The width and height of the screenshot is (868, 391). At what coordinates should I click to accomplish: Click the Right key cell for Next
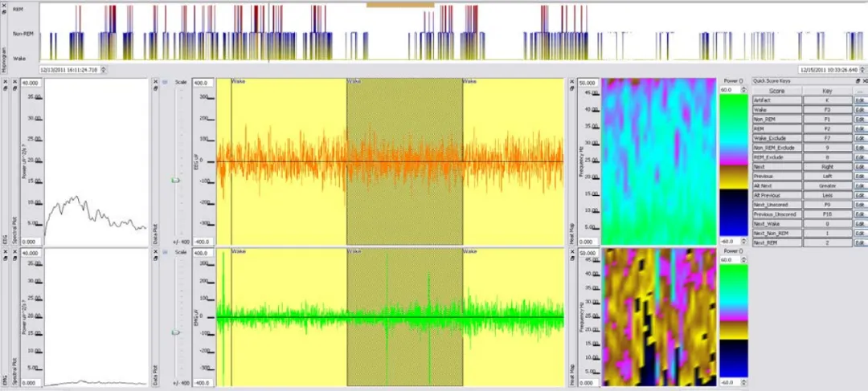(x=828, y=166)
